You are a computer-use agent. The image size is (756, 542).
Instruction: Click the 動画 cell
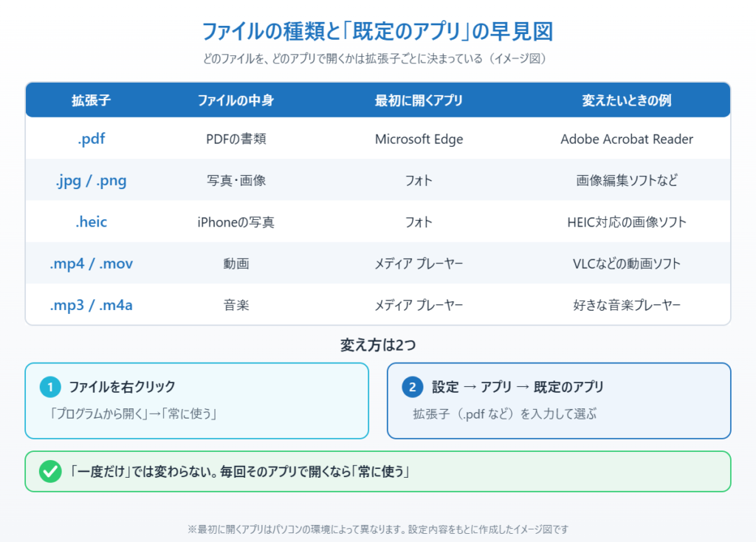tap(236, 264)
